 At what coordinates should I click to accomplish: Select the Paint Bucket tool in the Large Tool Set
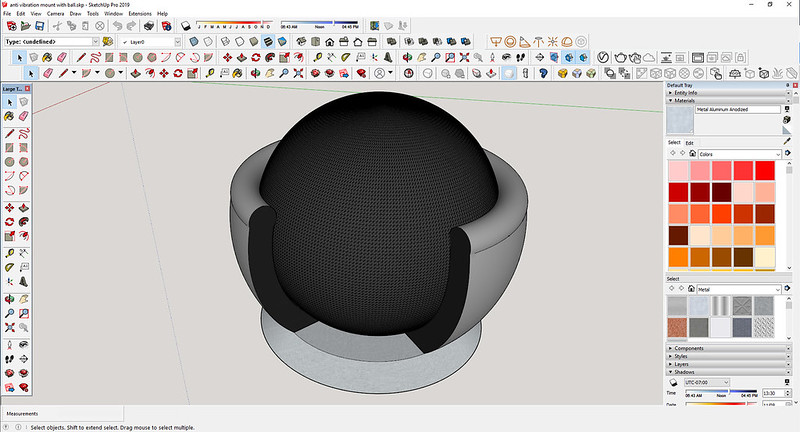(9, 116)
